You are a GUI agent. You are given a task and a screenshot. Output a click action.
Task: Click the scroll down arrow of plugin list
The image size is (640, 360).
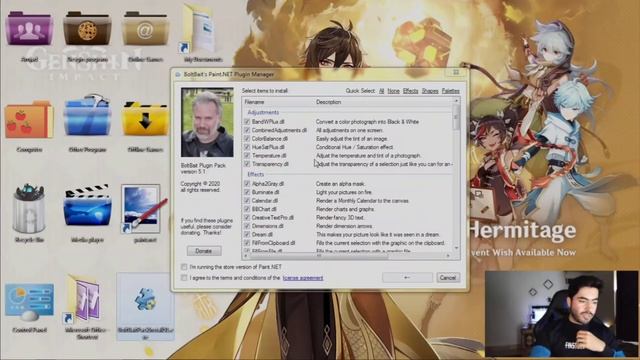(456, 248)
